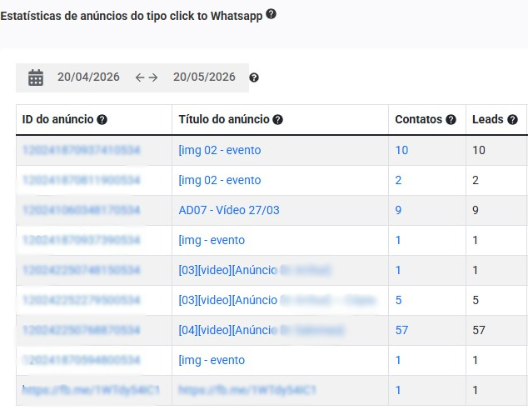Viewport: 528px width, 420px height.
Task: Click help icon beside ID do anúncio
Action: pos(102,120)
